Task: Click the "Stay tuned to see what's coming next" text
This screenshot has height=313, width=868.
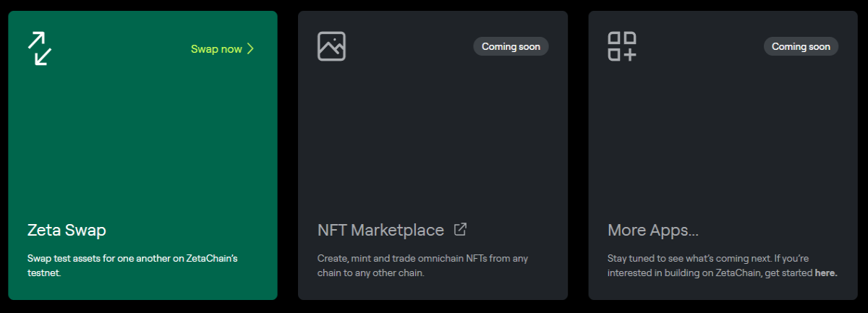Action: coord(723,265)
